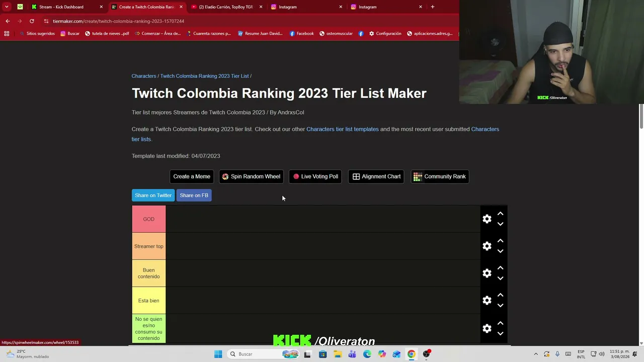Move No se quien es row down
The width and height of the screenshot is (644, 362).
coord(500,333)
